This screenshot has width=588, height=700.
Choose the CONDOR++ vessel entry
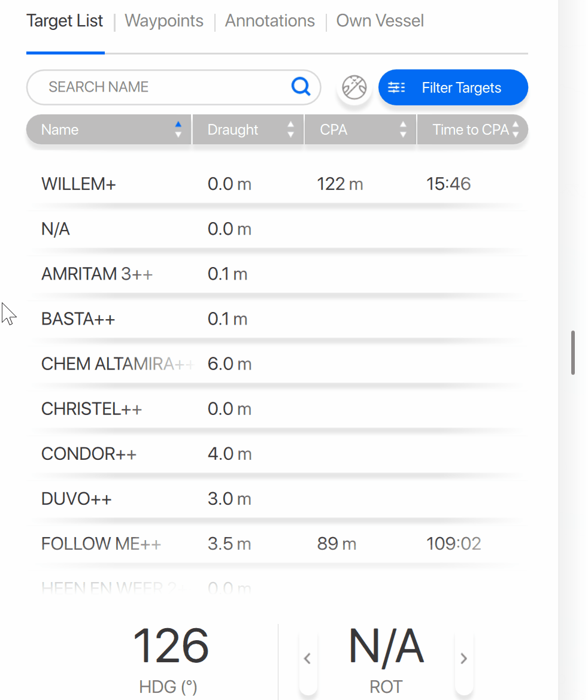[x=275, y=454]
